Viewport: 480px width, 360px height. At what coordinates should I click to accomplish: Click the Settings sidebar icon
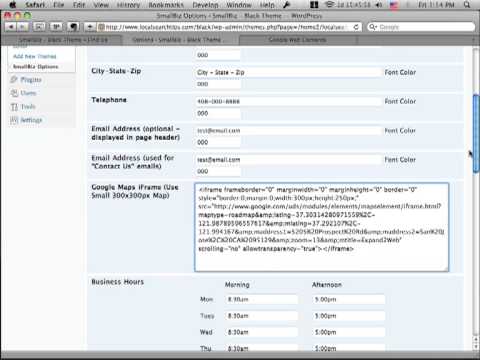pyautogui.click(x=14, y=120)
